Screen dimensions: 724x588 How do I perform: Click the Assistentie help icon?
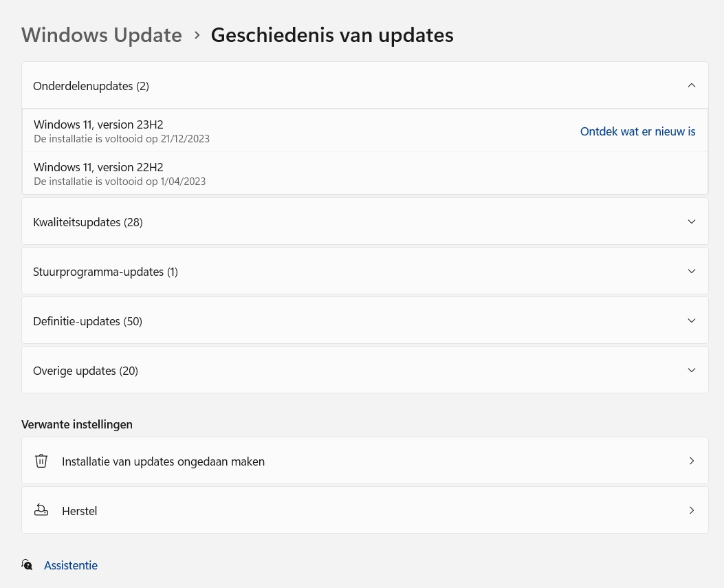27,565
